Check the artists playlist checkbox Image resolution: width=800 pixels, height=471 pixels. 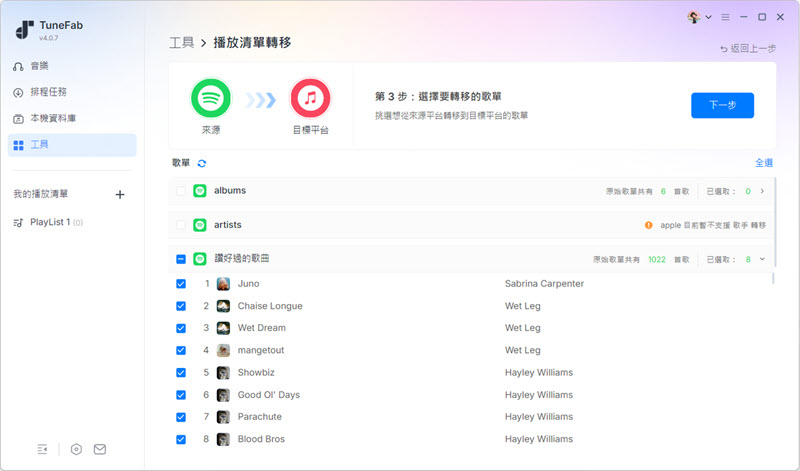click(181, 225)
